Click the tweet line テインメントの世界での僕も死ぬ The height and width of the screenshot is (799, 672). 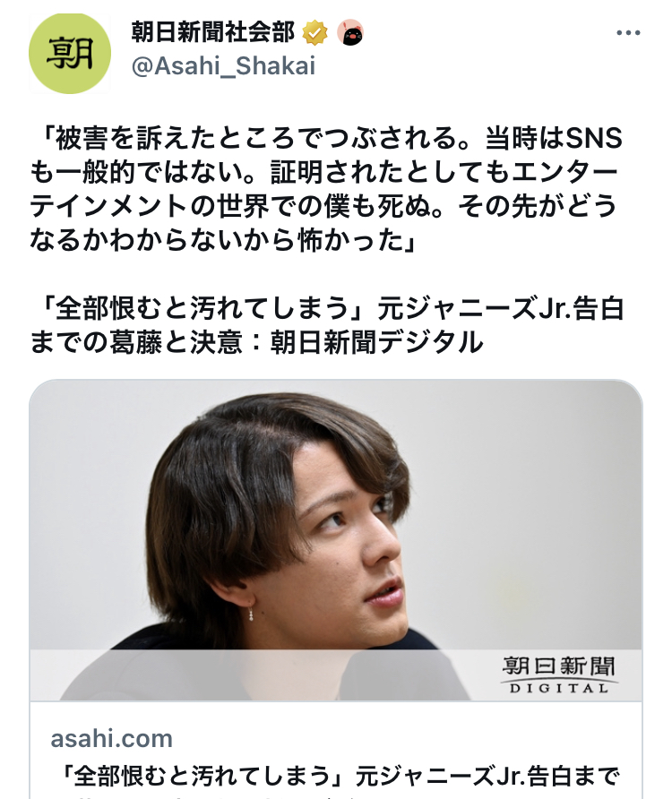[323, 206]
